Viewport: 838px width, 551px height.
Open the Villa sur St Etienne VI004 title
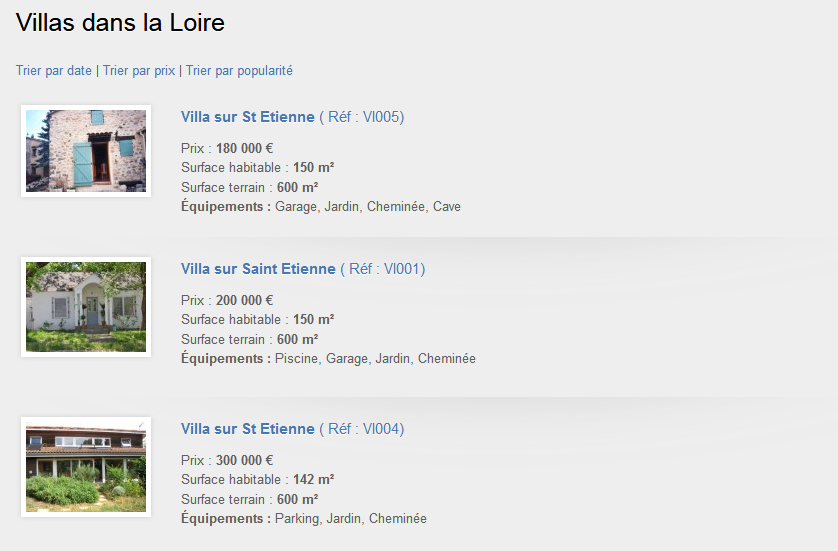pos(248,429)
